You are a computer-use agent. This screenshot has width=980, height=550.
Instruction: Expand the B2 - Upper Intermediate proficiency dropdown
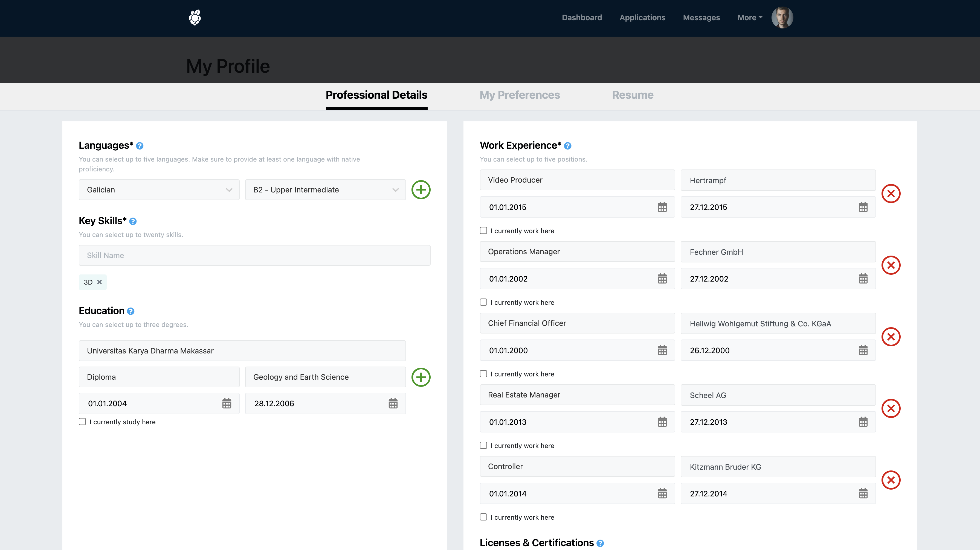[x=325, y=190]
